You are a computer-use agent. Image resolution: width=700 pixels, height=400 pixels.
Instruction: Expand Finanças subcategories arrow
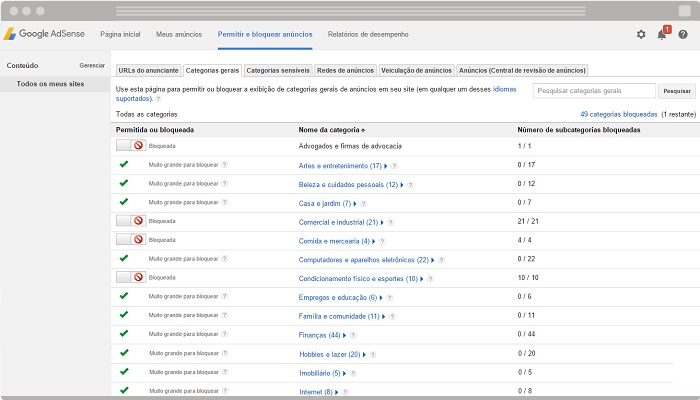point(344,335)
